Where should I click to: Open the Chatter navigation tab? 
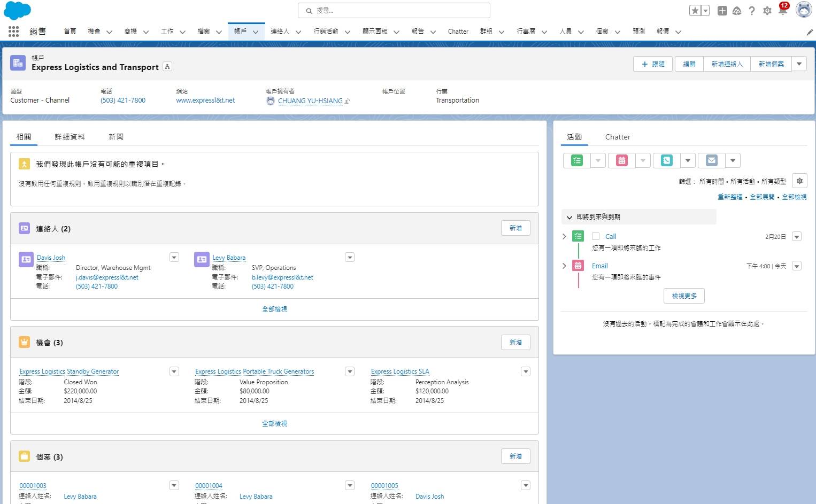[458, 32]
